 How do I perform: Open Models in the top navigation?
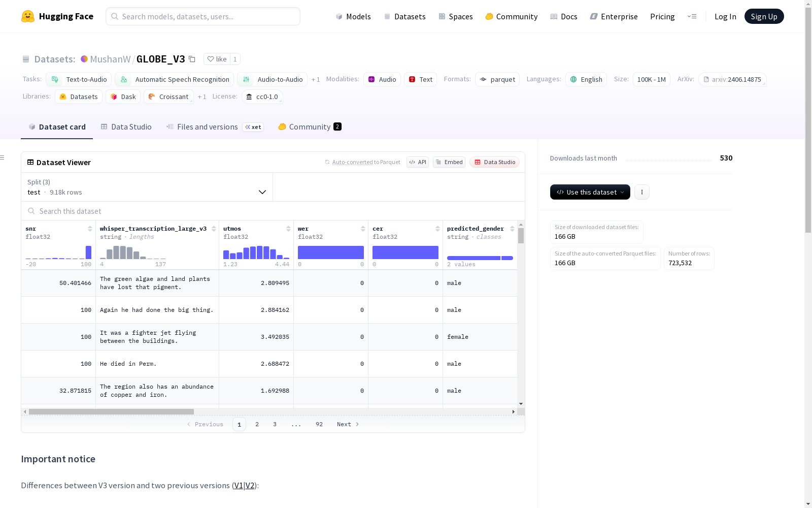pyautogui.click(x=353, y=16)
